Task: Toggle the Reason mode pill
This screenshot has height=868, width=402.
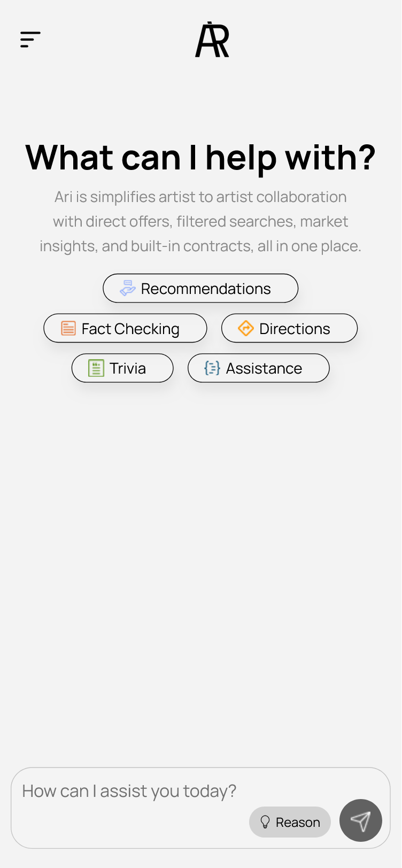Action: click(290, 822)
